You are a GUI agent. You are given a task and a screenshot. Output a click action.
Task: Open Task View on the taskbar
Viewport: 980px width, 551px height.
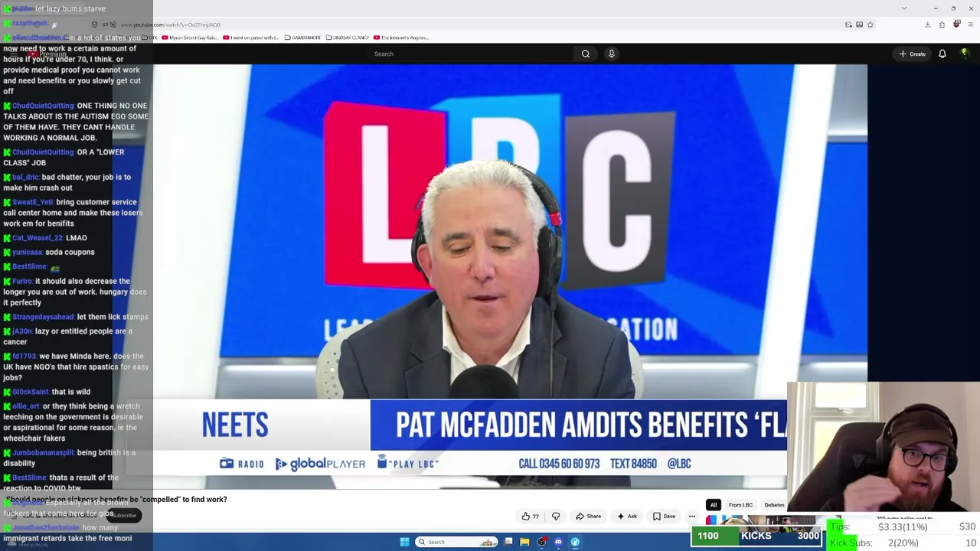tap(508, 542)
